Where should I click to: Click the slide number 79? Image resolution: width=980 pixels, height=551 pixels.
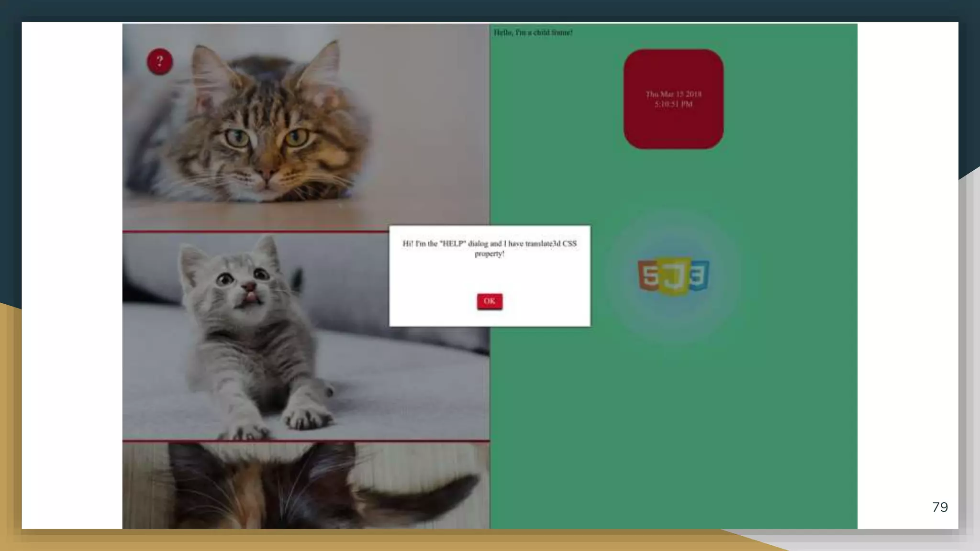point(940,507)
